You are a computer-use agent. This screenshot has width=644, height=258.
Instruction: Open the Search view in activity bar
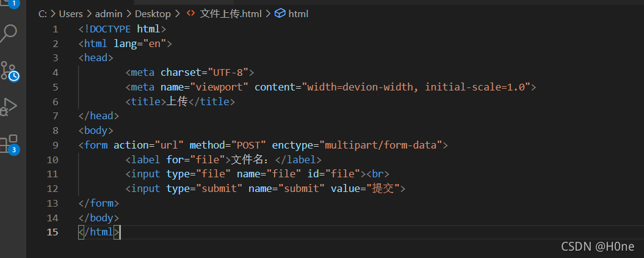point(8,33)
